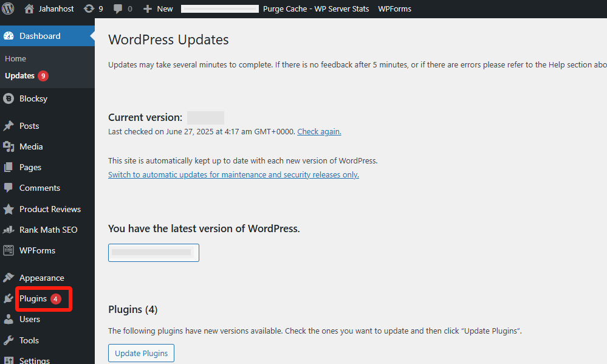Click the Jahanhost home icon
Viewport: 607px width, 364px height.
coord(29,9)
